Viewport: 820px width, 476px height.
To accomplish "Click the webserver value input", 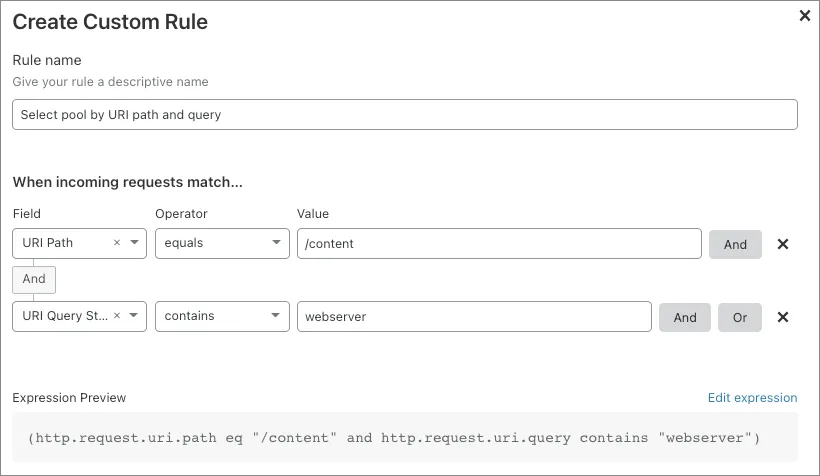I will (x=474, y=317).
